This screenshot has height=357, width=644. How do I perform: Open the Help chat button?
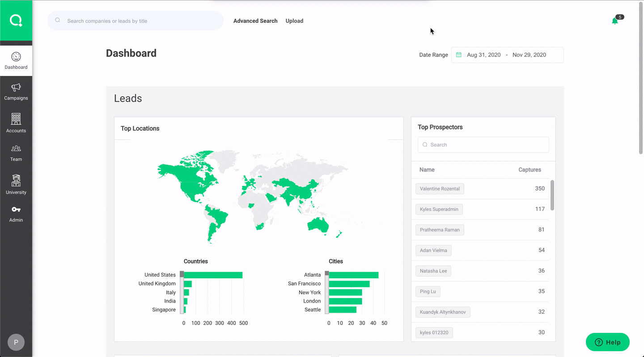[x=607, y=342]
